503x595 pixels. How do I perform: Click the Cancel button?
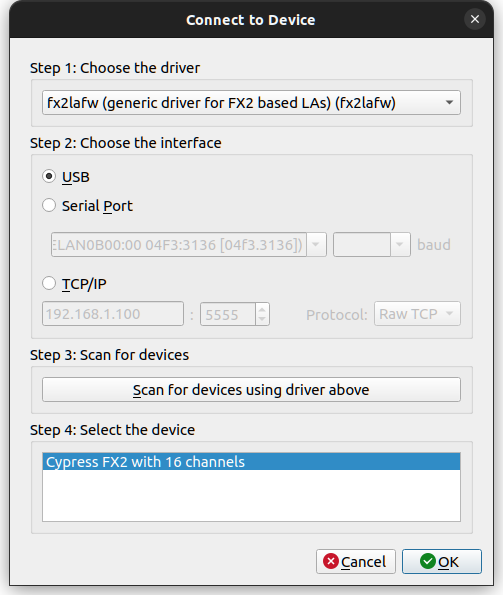click(355, 561)
